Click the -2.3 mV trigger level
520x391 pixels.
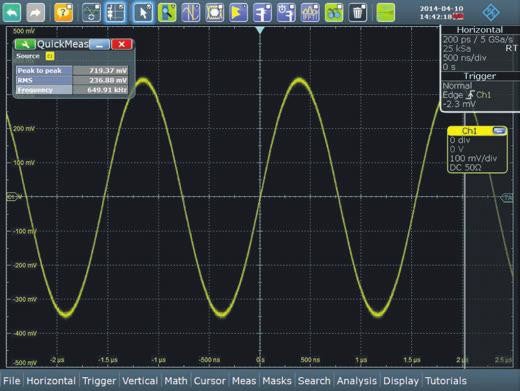pos(459,104)
